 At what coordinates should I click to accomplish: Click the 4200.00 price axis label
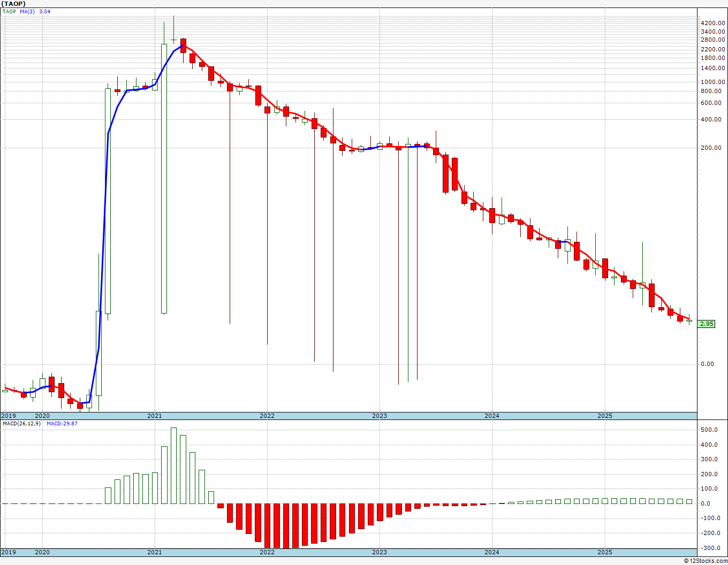click(713, 23)
